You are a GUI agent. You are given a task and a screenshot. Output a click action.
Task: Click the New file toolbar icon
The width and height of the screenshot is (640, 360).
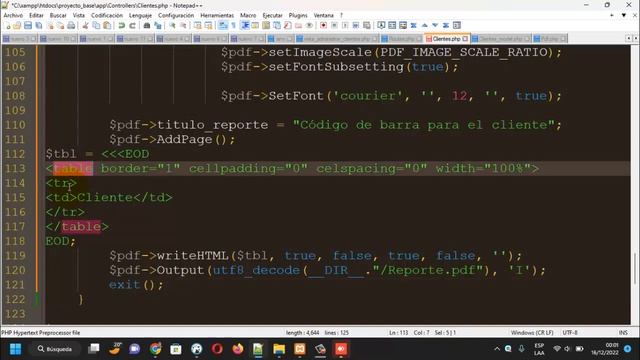7,26
